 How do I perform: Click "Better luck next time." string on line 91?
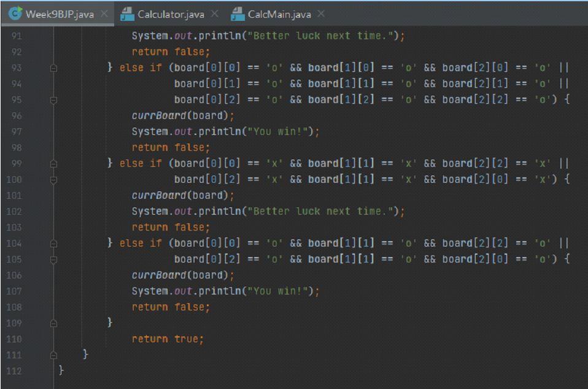pos(320,36)
